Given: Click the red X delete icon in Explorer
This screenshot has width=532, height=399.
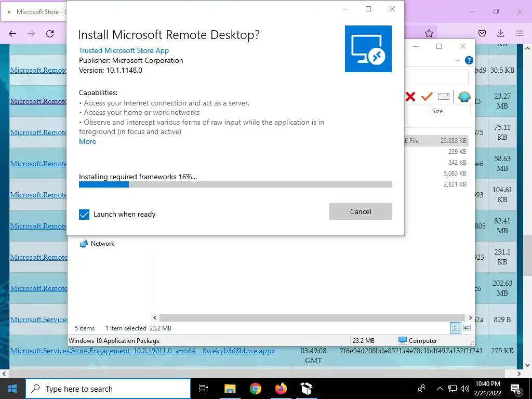Looking at the screenshot, I should pos(410,97).
